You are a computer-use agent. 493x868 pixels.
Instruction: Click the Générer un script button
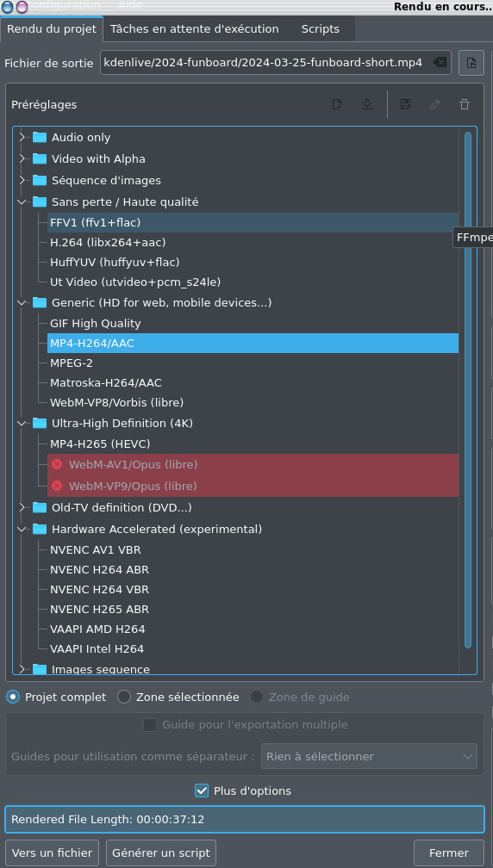pyautogui.click(x=160, y=852)
